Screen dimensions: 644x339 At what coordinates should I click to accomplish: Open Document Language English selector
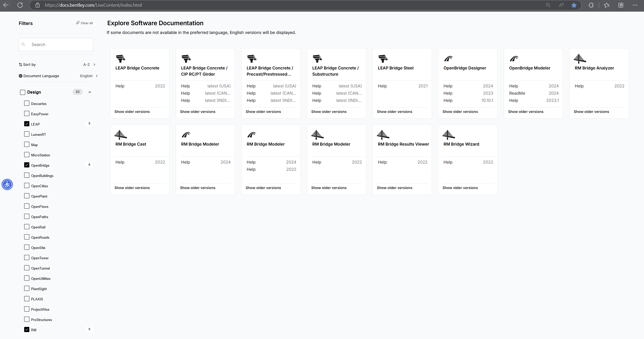pyautogui.click(x=89, y=76)
